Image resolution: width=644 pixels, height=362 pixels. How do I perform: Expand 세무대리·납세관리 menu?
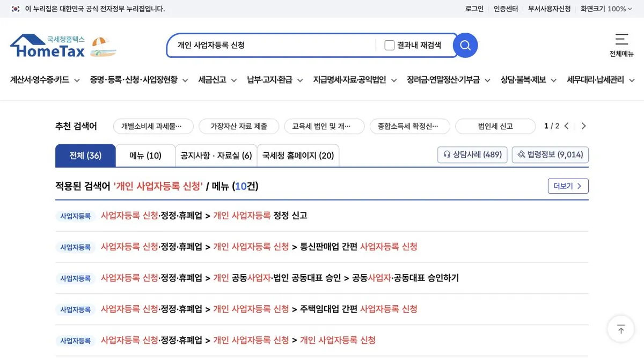pos(601,80)
